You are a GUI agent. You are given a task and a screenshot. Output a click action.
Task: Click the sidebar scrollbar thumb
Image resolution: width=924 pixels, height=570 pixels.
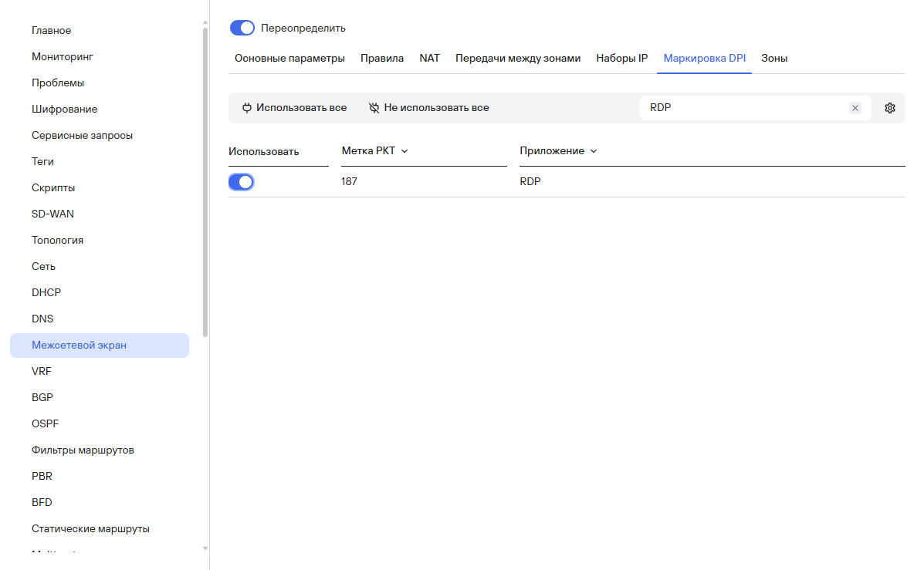click(205, 182)
